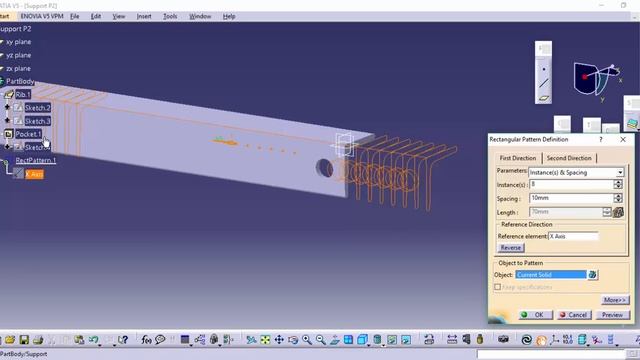This screenshot has height=360, width=640.
Task: Open the Undo history dropdown arrow
Action: [x=100, y=344]
